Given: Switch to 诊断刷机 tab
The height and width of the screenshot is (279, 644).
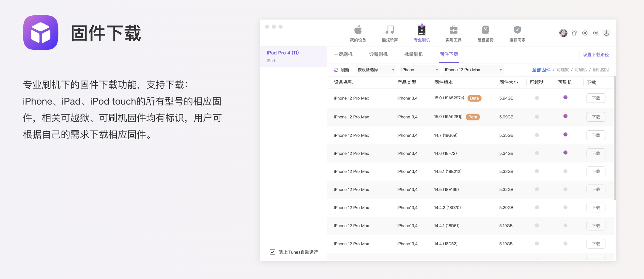Looking at the screenshot, I should 378,54.
